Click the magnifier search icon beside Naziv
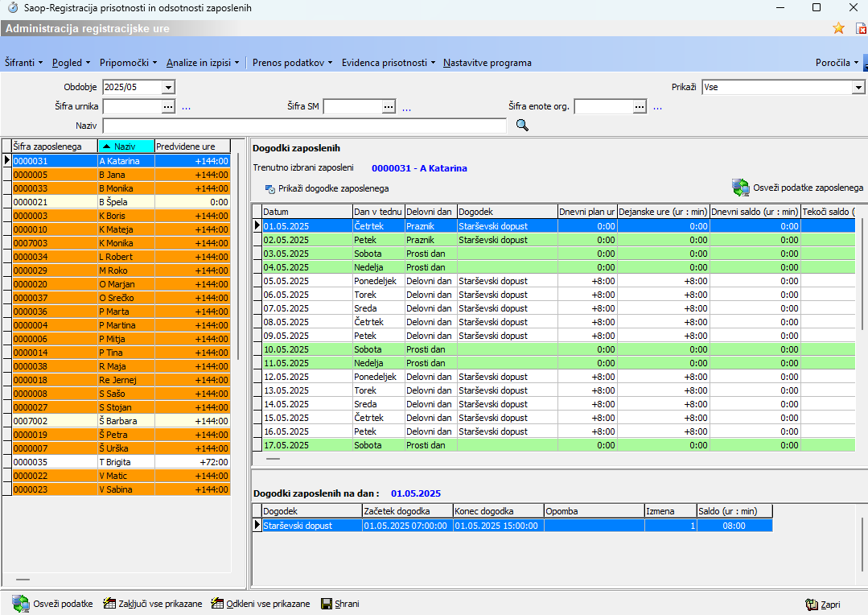Viewport: 868px width, 615px height. tap(522, 125)
